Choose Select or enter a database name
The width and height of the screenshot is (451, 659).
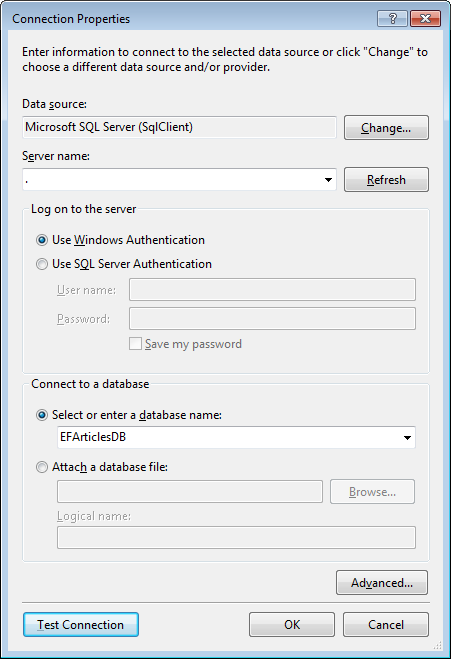[x=42, y=415]
